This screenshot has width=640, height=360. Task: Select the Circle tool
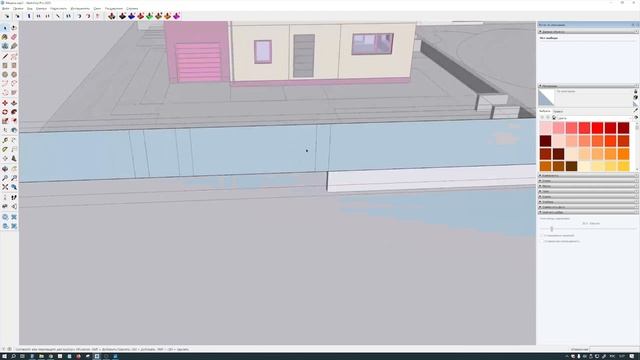point(5,75)
